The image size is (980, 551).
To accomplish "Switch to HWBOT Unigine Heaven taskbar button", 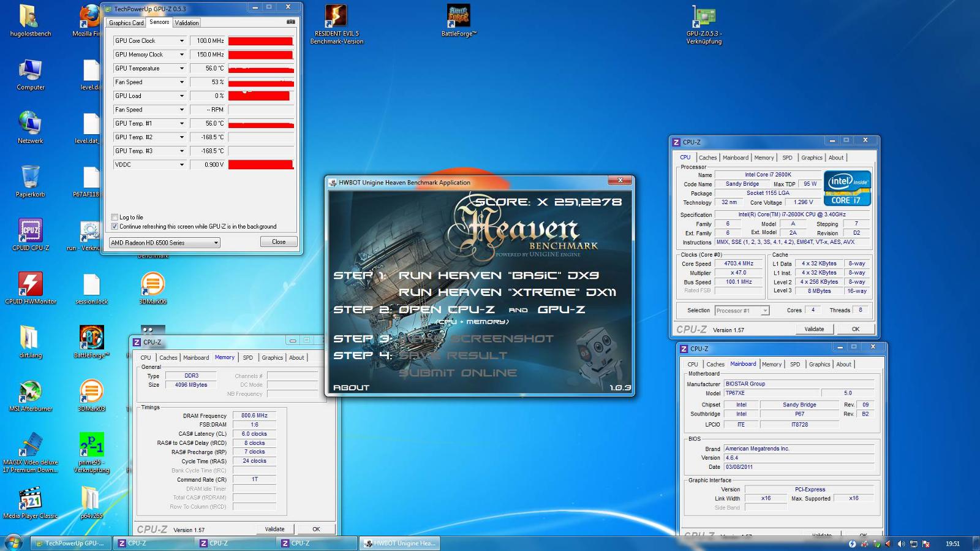I will click(400, 543).
